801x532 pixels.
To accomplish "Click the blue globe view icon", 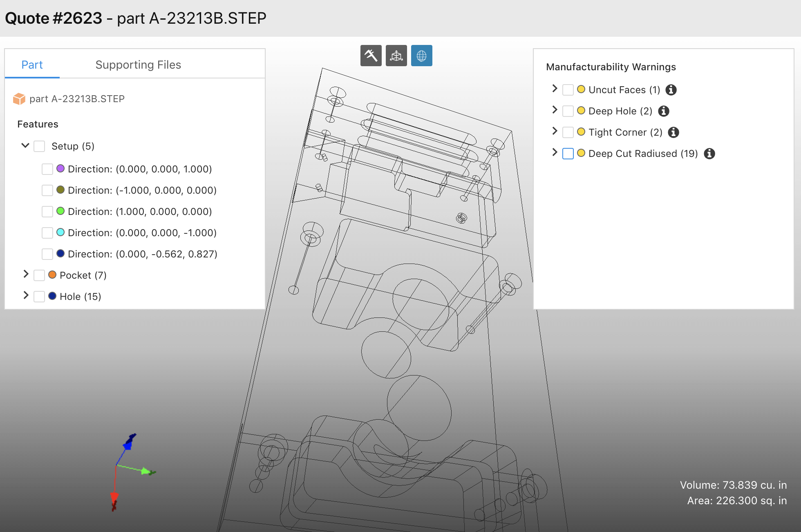I will point(421,56).
